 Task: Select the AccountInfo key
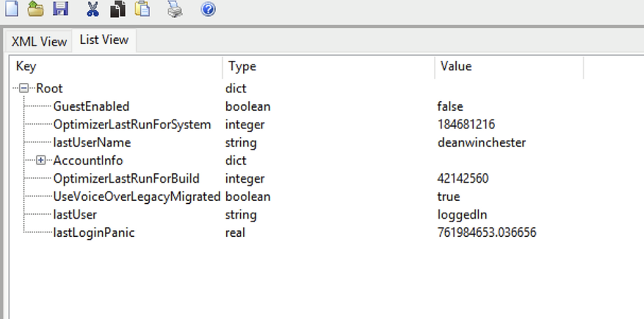[x=88, y=160]
